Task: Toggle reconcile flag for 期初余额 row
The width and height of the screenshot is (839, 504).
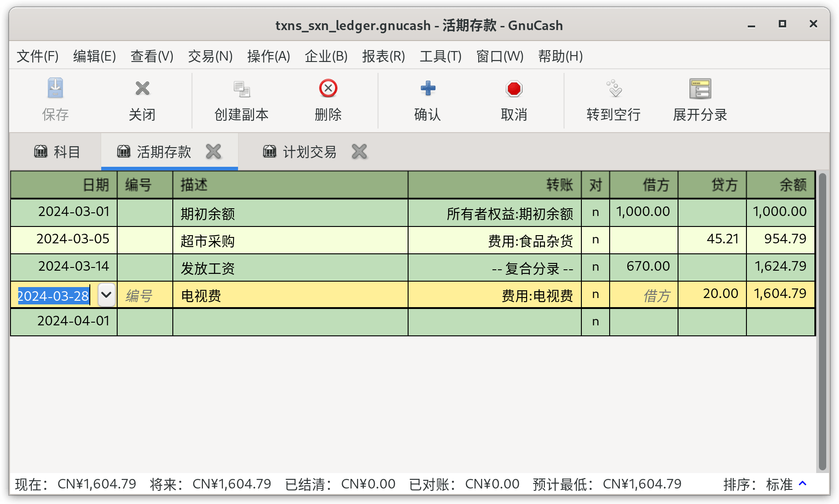Action: (596, 212)
